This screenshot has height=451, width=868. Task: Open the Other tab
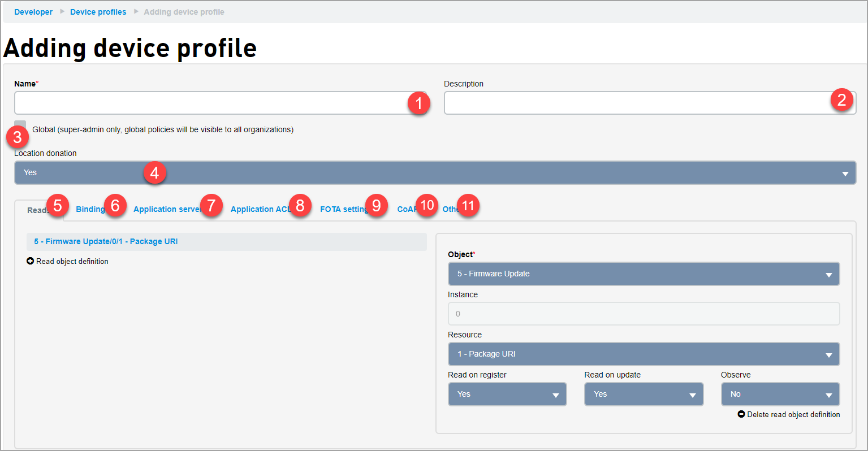(448, 209)
